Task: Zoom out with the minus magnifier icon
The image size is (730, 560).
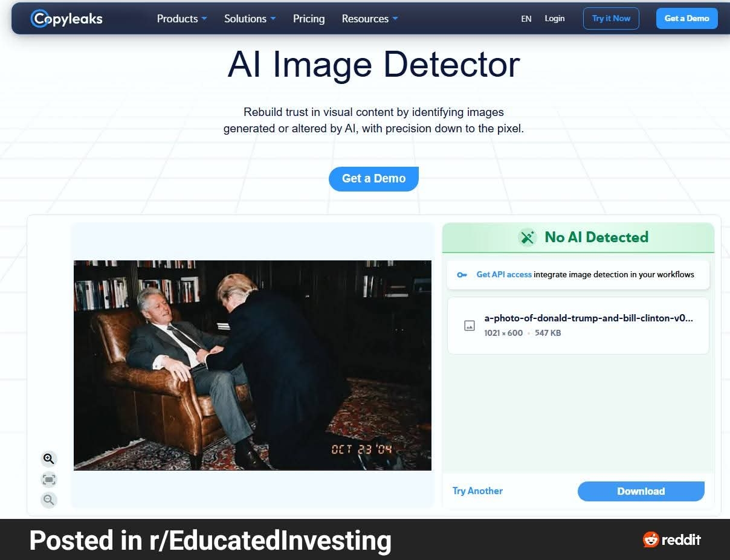Action: (x=49, y=500)
